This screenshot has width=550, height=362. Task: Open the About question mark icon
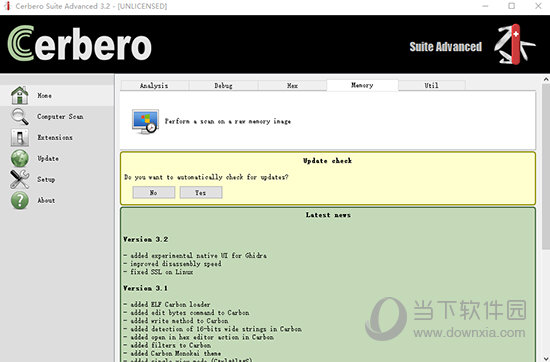click(20, 200)
